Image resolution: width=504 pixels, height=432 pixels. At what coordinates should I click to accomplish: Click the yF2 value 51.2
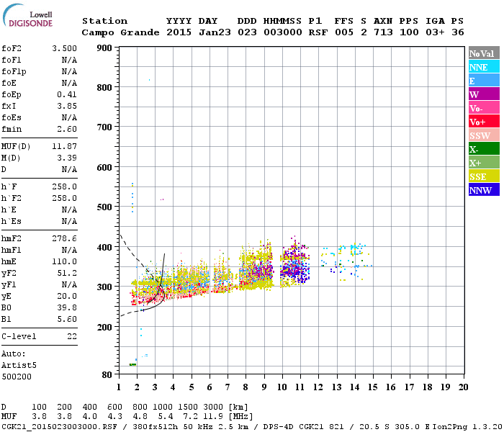[67, 273]
